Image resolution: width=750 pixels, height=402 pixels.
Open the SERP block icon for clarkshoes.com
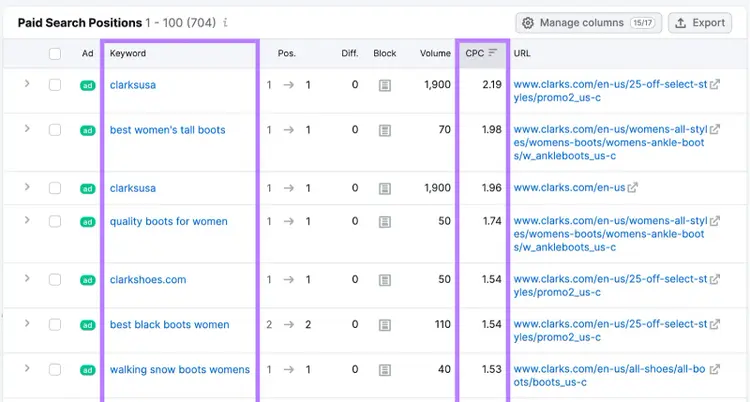(385, 280)
